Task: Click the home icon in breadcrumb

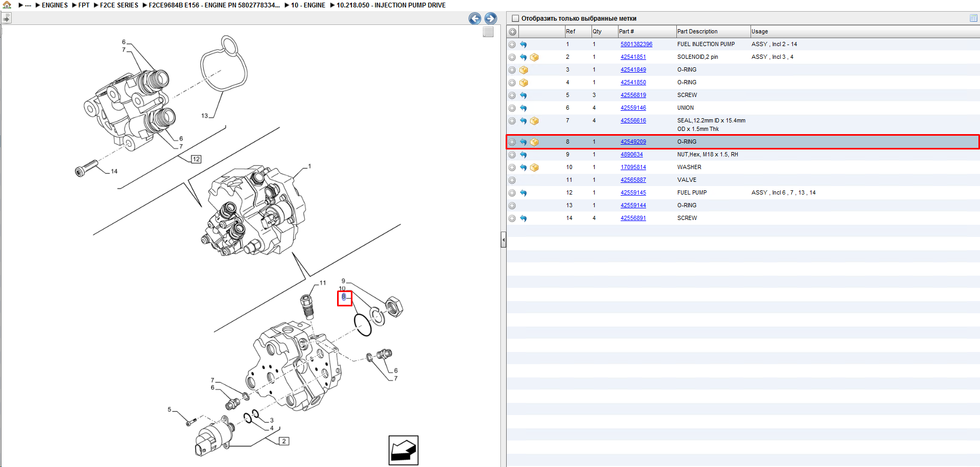Action: [x=7, y=5]
